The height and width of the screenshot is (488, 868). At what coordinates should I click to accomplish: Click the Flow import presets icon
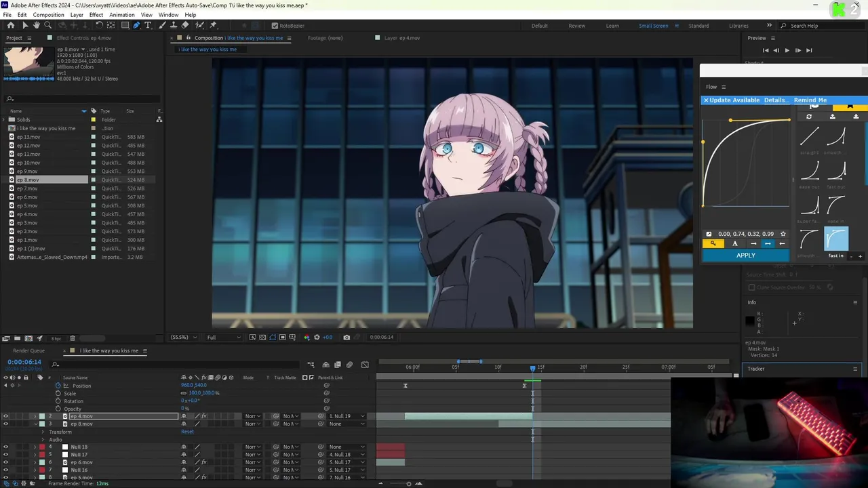coord(833,117)
